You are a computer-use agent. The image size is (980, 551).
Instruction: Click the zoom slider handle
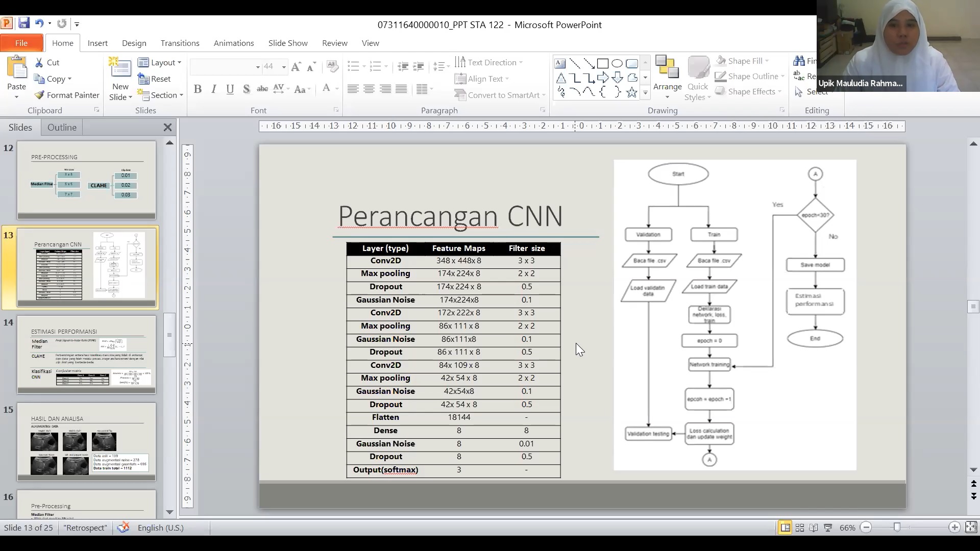point(897,528)
